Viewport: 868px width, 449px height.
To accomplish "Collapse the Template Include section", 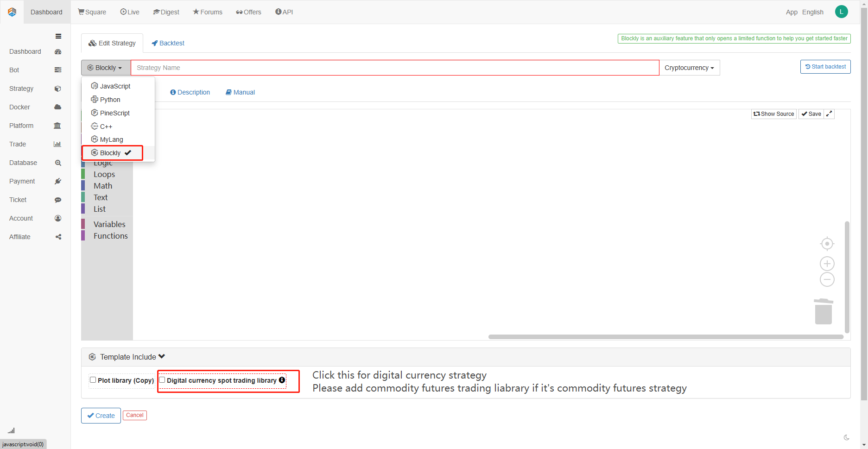I will coord(162,357).
